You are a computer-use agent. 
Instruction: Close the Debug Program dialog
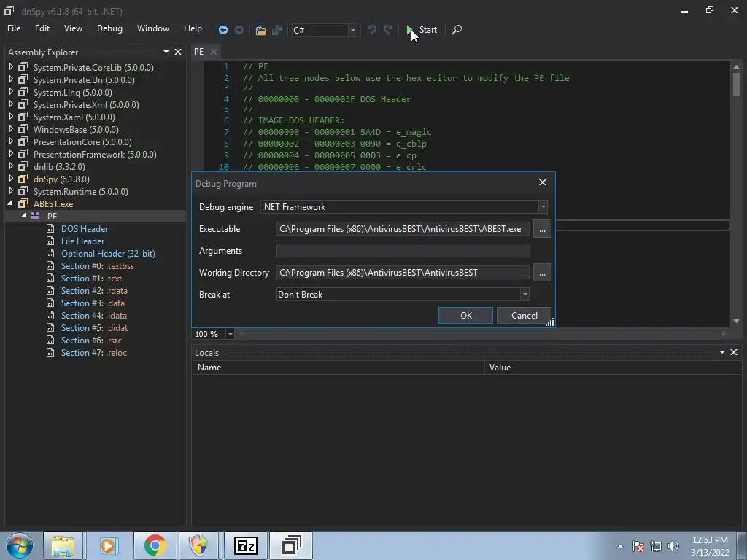tap(543, 182)
